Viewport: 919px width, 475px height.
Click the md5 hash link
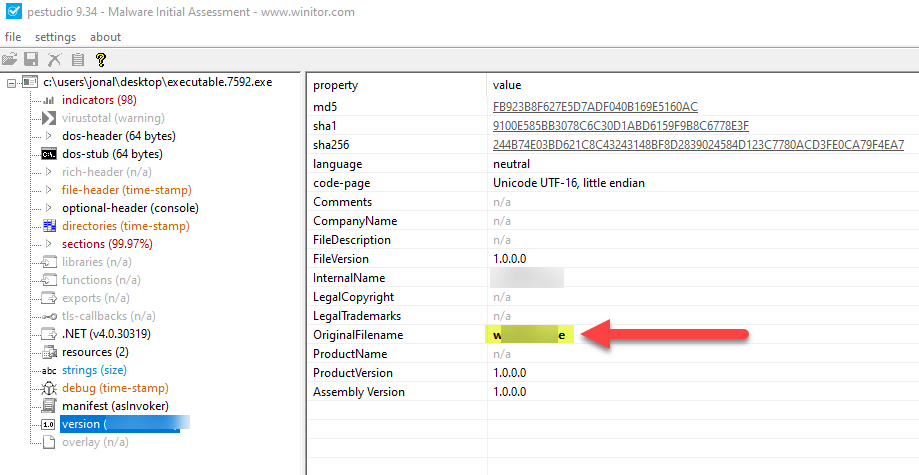(595, 106)
